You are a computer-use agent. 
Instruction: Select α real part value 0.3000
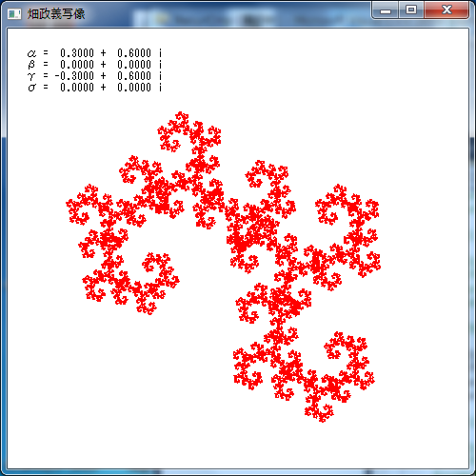click(x=77, y=52)
